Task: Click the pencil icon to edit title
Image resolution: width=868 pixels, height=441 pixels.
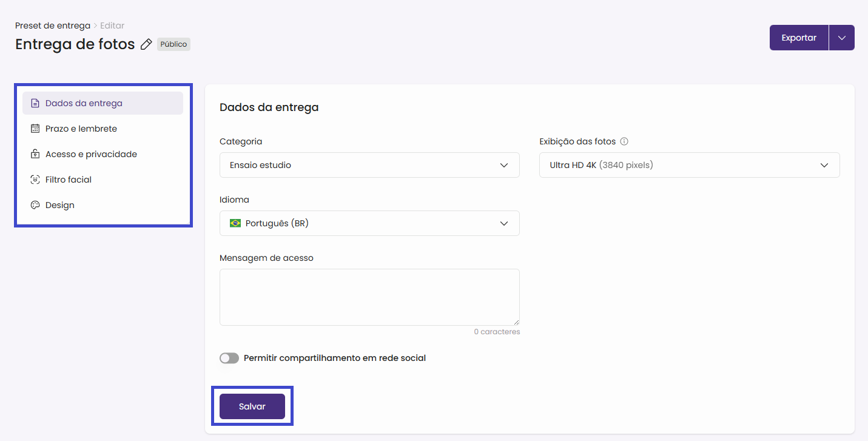Action: [x=146, y=44]
